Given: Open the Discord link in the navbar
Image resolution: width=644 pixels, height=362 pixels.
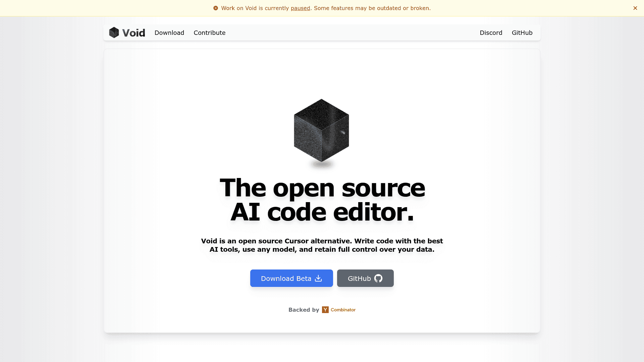Looking at the screenshot, I should 491,33.
